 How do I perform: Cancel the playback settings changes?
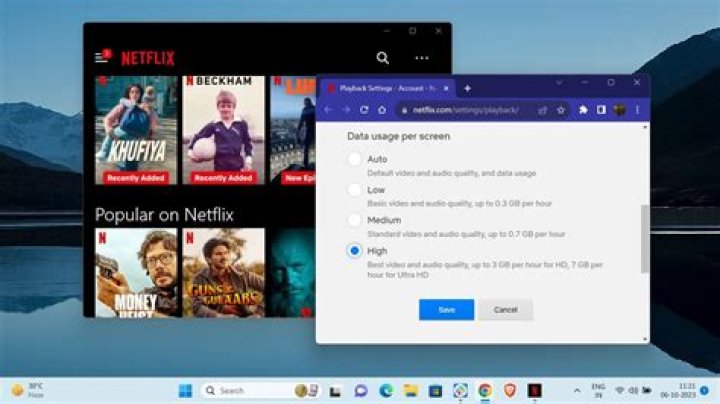(506, 310)
